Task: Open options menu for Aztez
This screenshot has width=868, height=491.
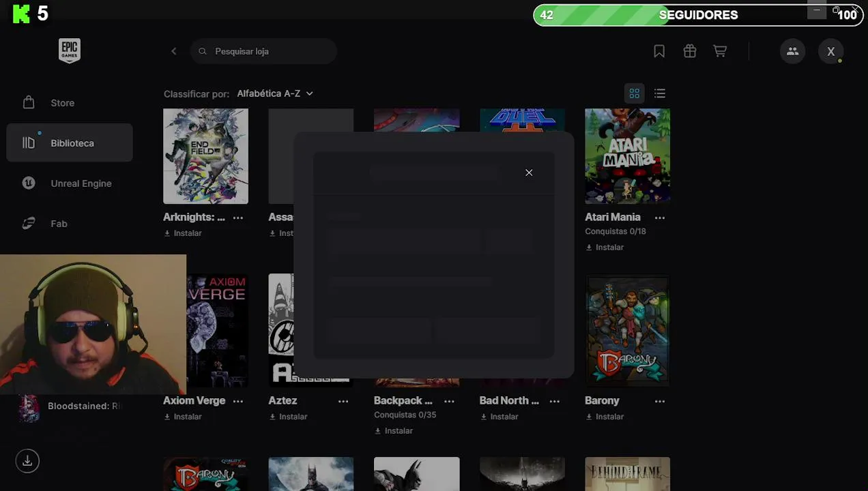Action: pos(343,401)
